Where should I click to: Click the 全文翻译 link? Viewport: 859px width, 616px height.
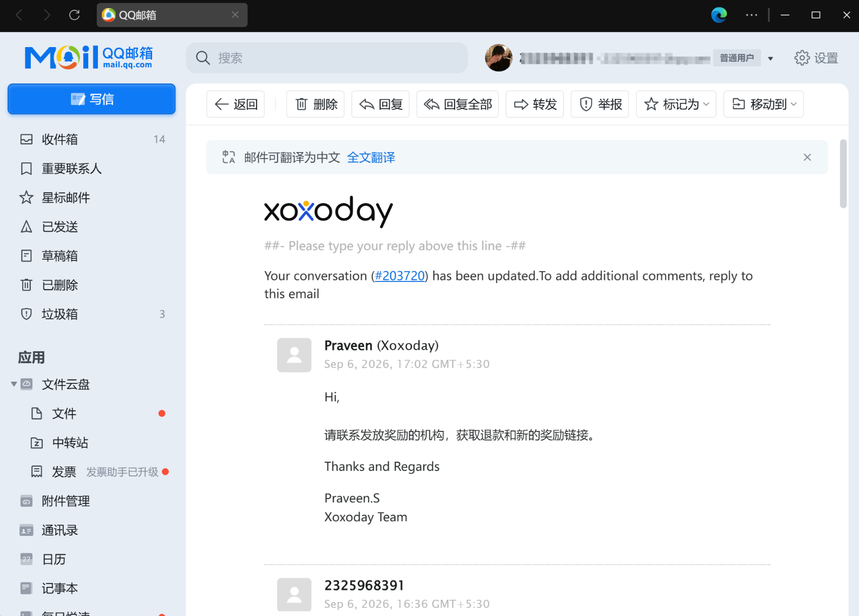tap(371, 158)
